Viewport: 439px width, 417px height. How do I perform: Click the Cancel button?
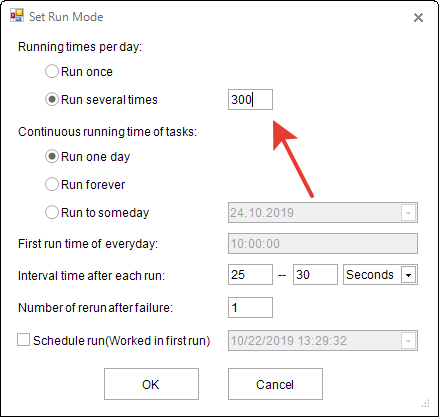click(275, 384)
